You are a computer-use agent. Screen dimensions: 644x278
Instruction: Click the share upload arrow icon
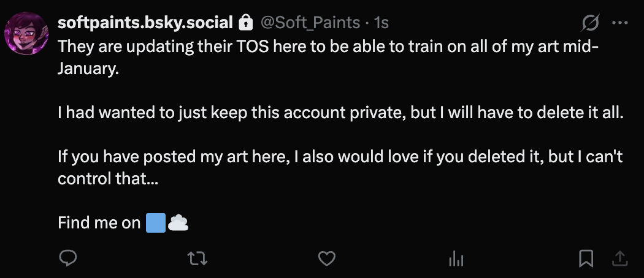click(619, 259)
